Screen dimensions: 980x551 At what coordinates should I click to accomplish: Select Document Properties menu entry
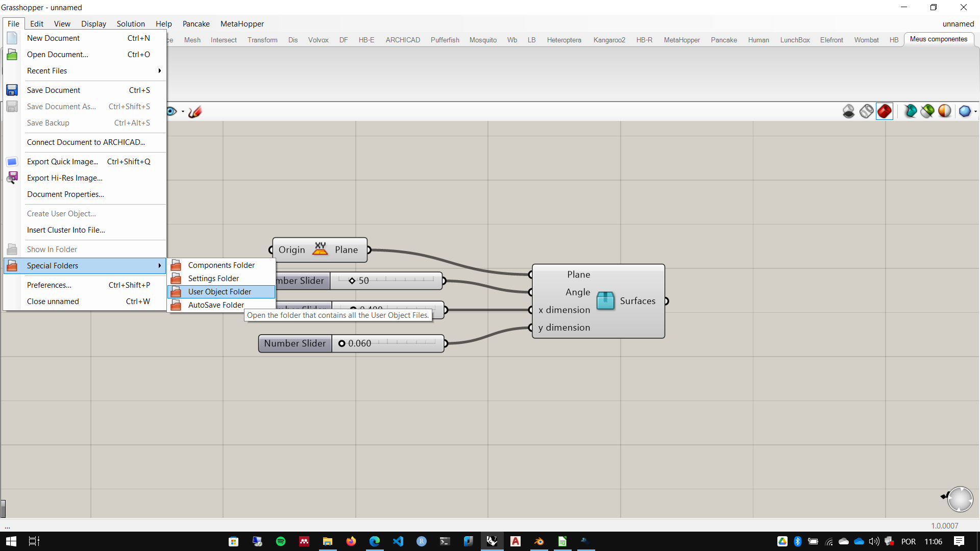point(85,194)
